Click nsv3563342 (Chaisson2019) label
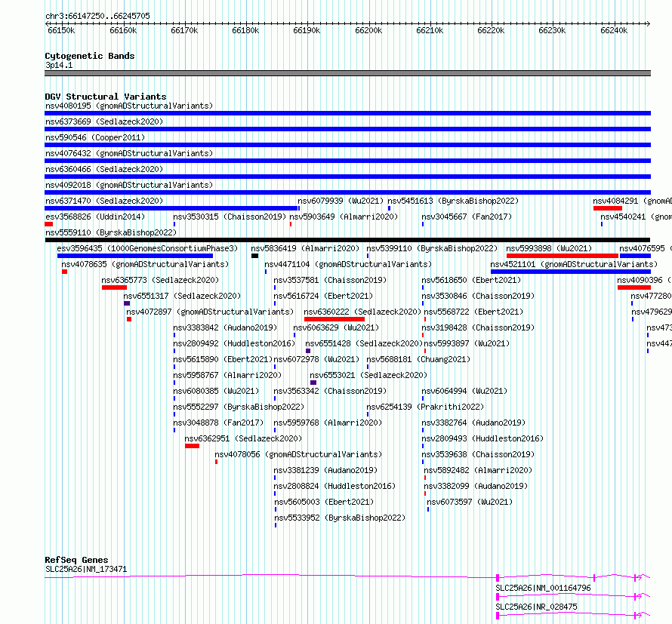Screen dimensions: 672x624 [330, 391]
